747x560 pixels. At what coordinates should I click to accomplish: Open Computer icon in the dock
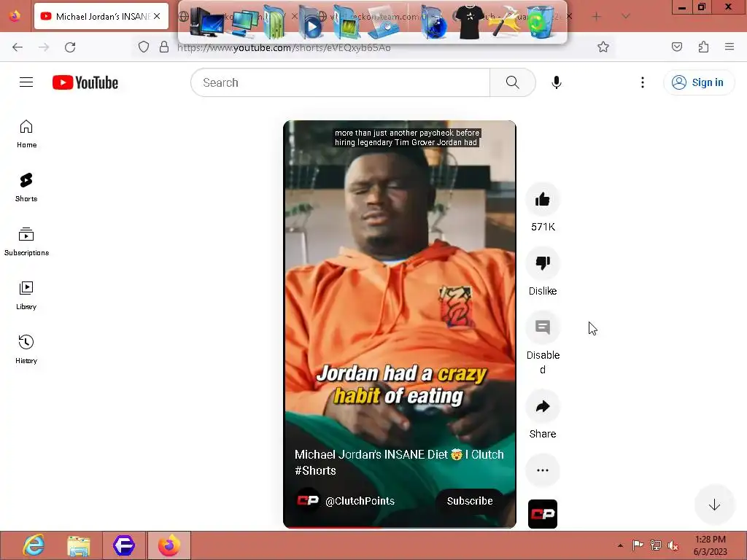pos(206,22)
